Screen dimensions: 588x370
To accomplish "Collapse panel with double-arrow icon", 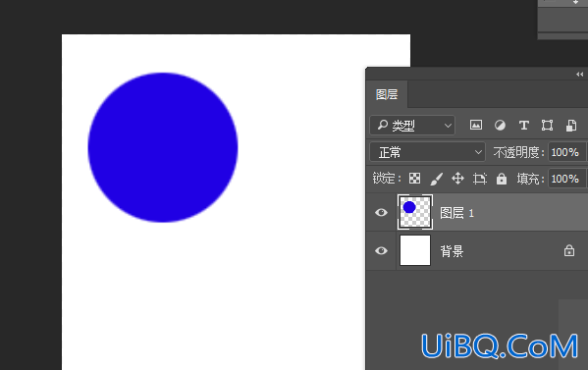I will click(x=580, y=75).
